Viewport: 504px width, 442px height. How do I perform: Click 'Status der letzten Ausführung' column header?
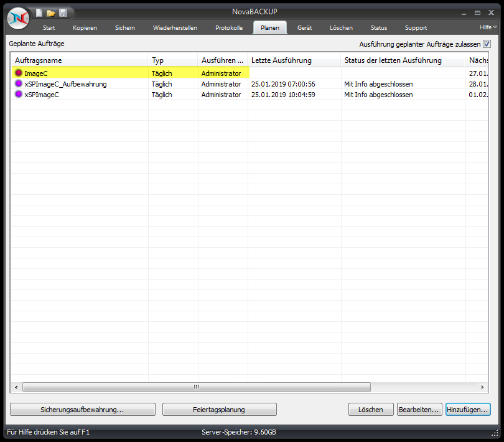coord(403,60)
